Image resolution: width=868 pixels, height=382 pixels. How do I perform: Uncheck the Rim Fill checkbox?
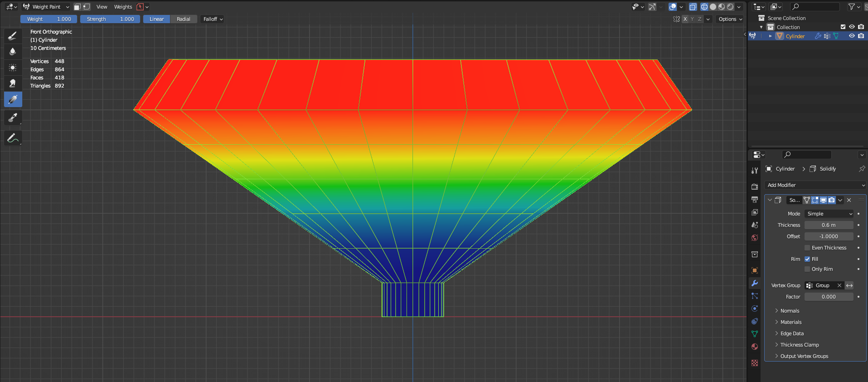click(807, 259)
